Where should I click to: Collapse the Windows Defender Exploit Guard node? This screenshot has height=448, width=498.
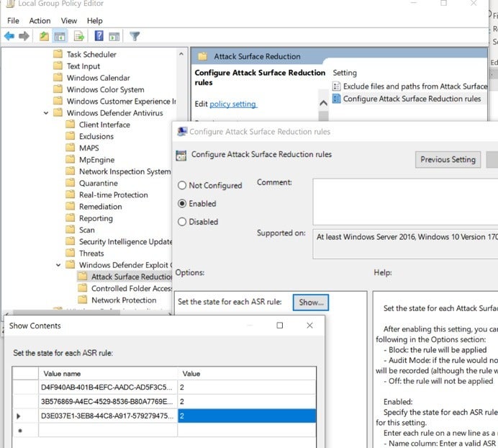pyautogui.click(x=58, y=265)
